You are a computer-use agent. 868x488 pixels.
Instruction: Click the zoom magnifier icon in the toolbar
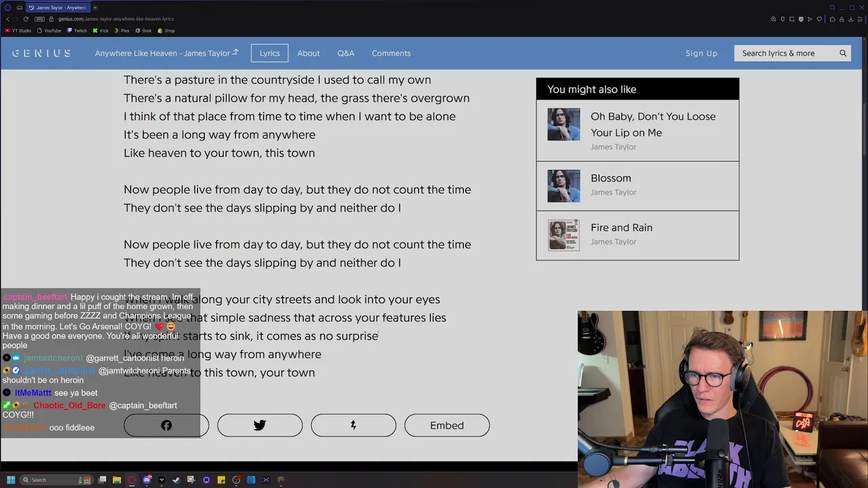click(773, 19)
